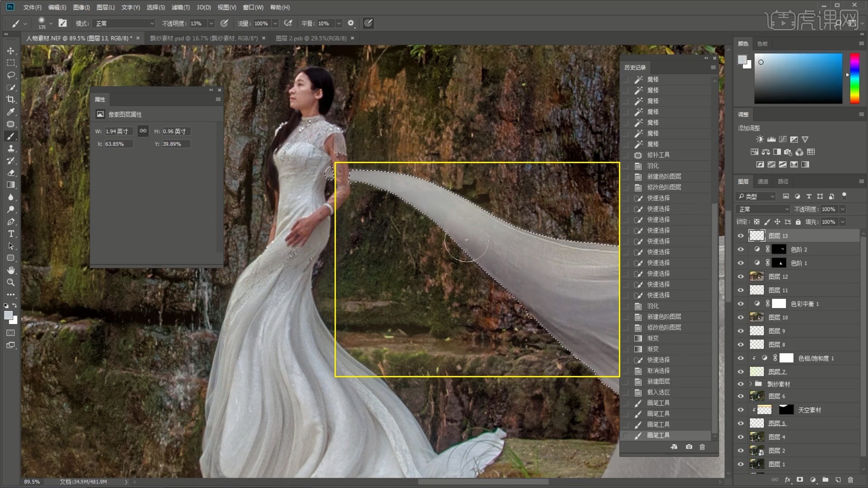Open the 滤镜(T) menu

(x=180, y=7)
